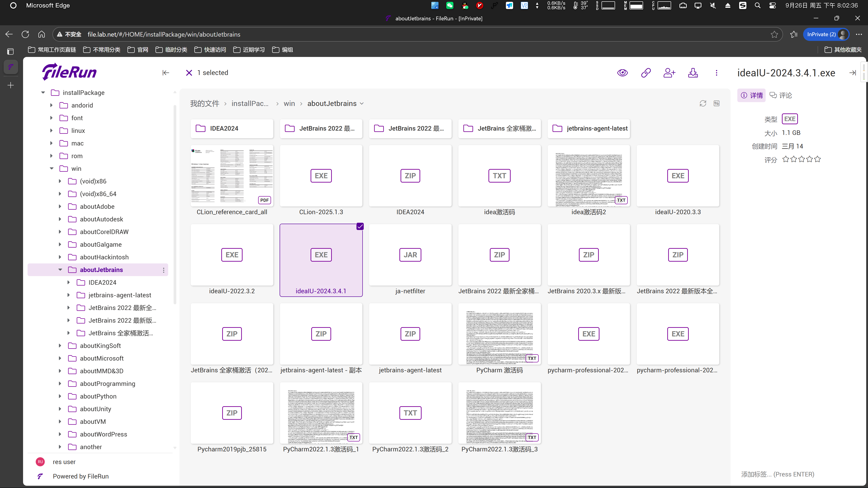The height and width of the screenshot is (488, 868).
Task: Click the 我的文件 breadcrumb link
Action: pos(205,104)
